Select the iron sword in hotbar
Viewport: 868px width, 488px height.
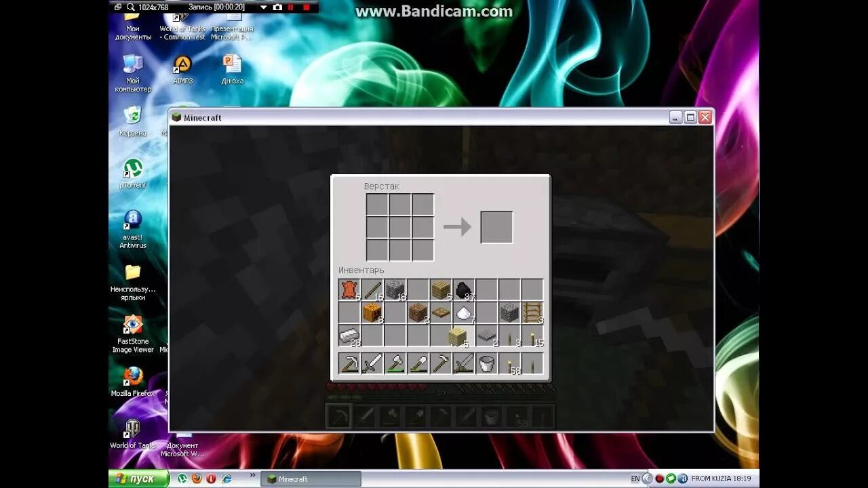tap(372, 363)
